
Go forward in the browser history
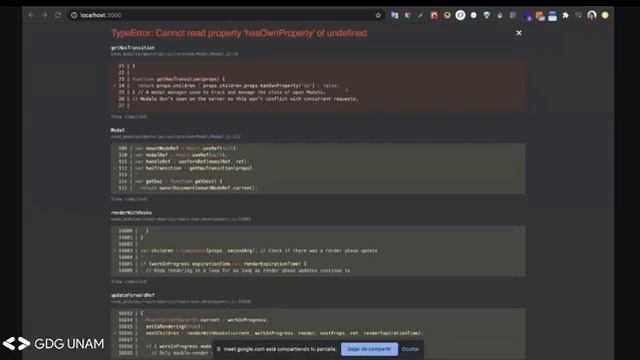(x=44, y=15)
